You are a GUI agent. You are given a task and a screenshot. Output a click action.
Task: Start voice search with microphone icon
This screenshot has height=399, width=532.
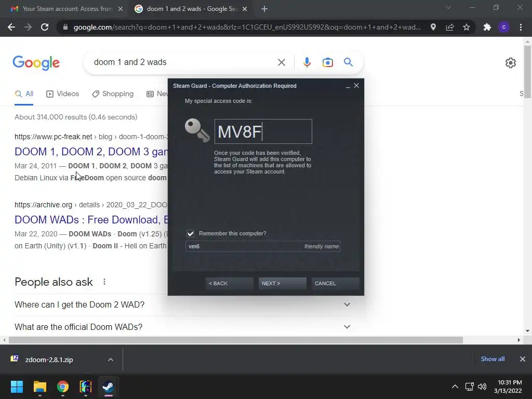307,62
